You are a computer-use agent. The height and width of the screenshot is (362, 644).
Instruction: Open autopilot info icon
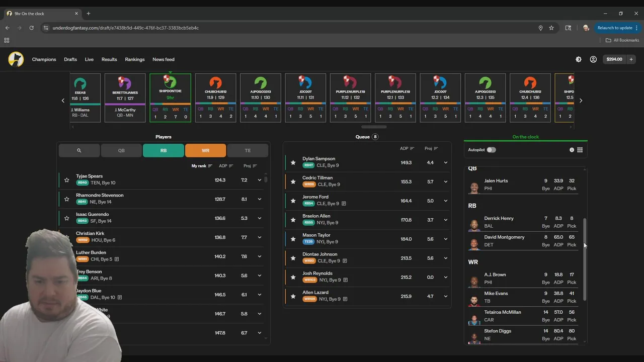coord(572,150)
